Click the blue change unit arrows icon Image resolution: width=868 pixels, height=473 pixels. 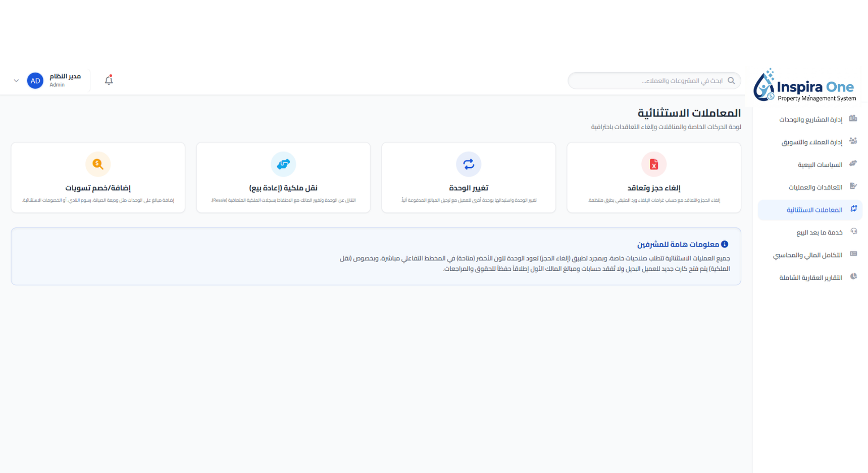coord(469,164)
